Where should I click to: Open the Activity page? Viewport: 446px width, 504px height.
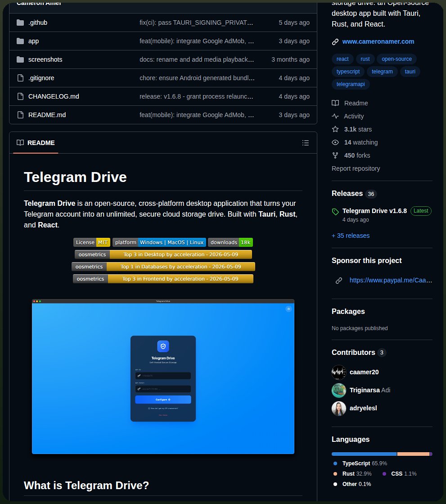[x=354, y=116]
